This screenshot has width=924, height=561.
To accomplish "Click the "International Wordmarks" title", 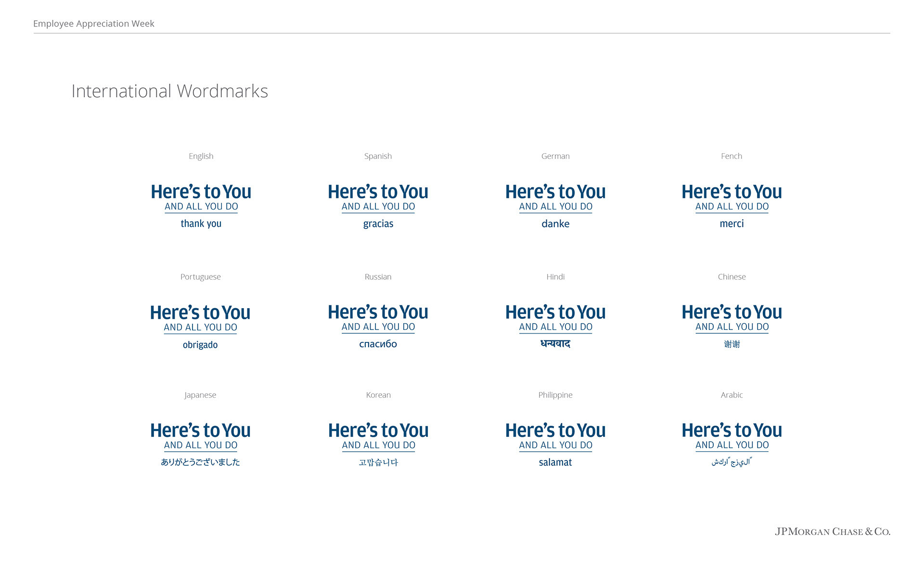I will pyautogui.click(x=169, y=91).
